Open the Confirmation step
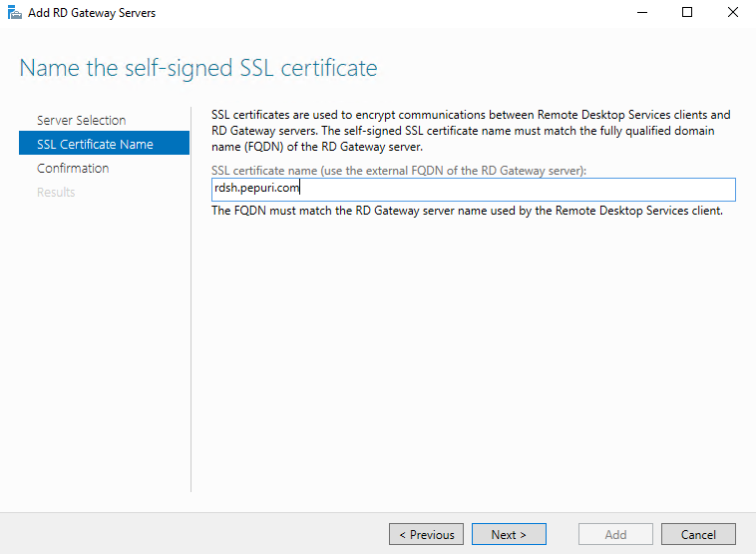The width and height of the screenshot is (756, 554). click(73, 168)
